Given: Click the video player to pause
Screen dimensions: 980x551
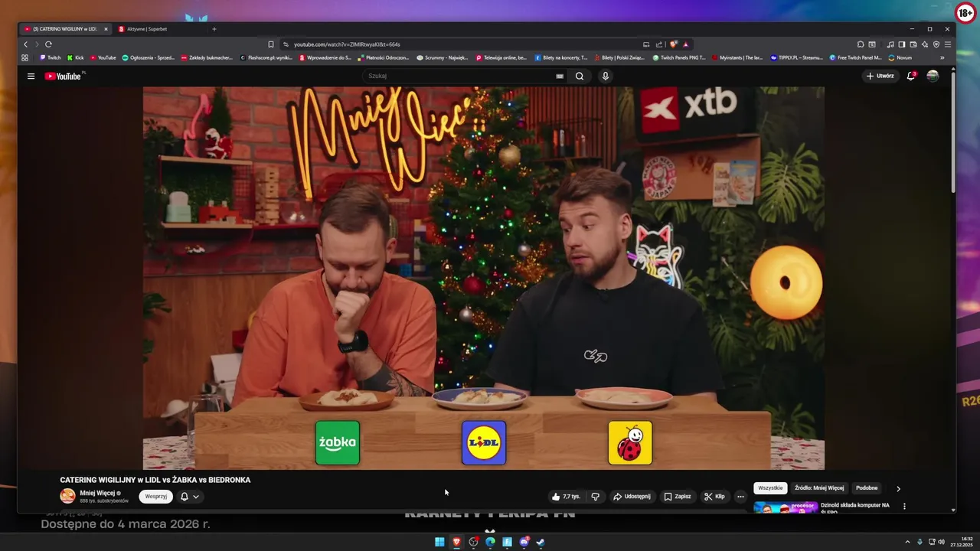Looking at the screenshot, I should (484, 278).
